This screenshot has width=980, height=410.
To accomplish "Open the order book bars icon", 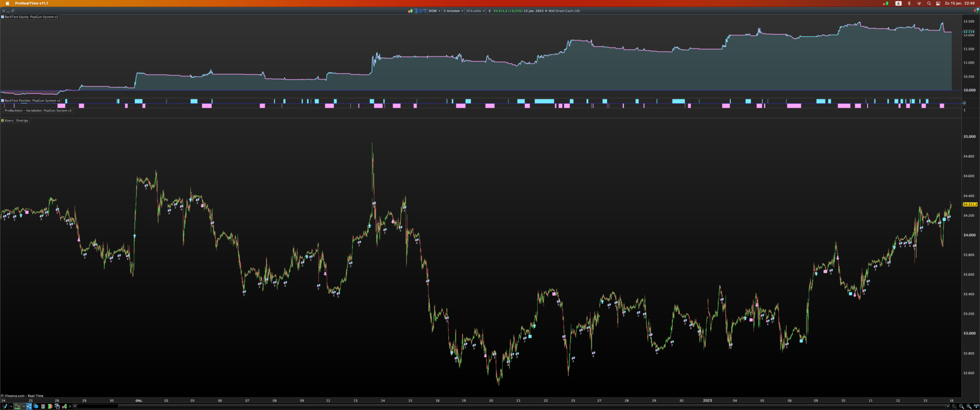I will tap(50, 406).
